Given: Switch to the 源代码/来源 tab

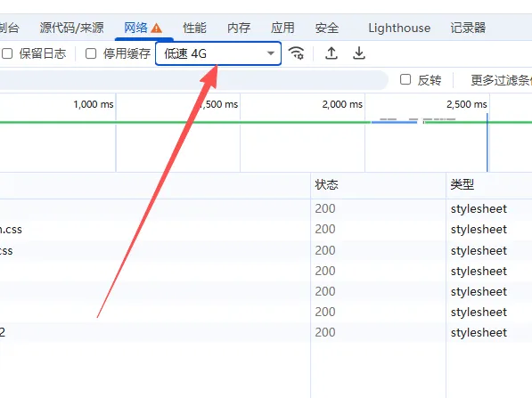Looking at the screenshot, I should pos(71,28).
